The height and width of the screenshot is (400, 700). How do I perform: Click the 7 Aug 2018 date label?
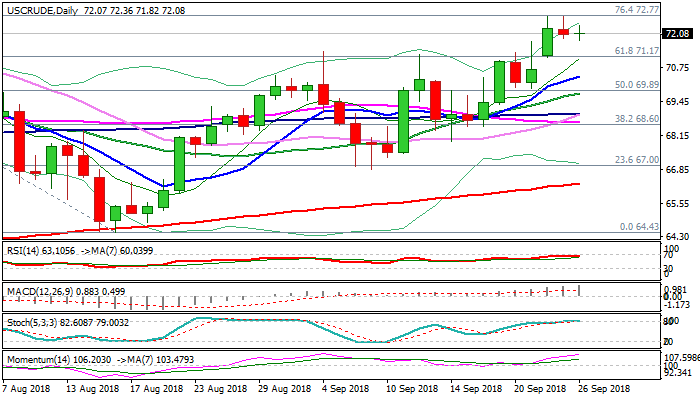tap(26, 387)
